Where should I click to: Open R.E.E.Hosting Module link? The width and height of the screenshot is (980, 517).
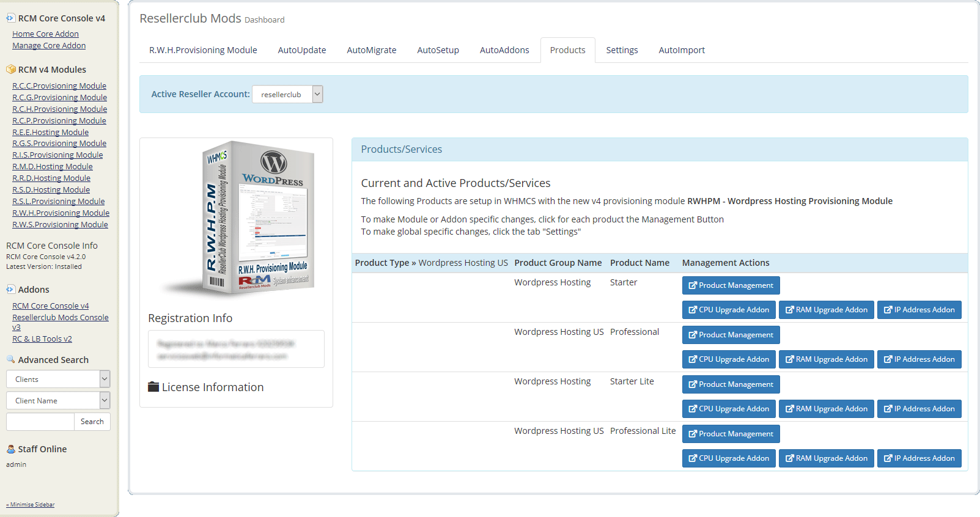pyautogui.click(x=50, y=133)
